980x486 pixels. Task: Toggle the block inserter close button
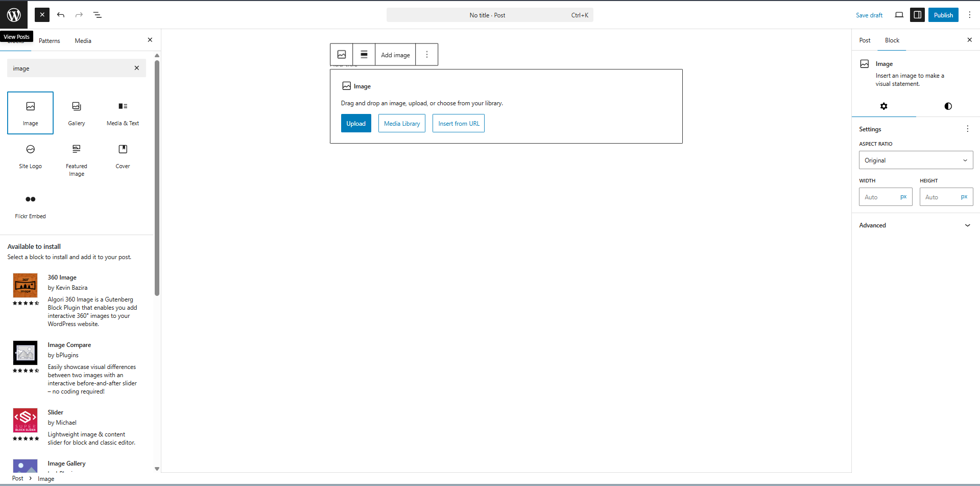point(42,15)
